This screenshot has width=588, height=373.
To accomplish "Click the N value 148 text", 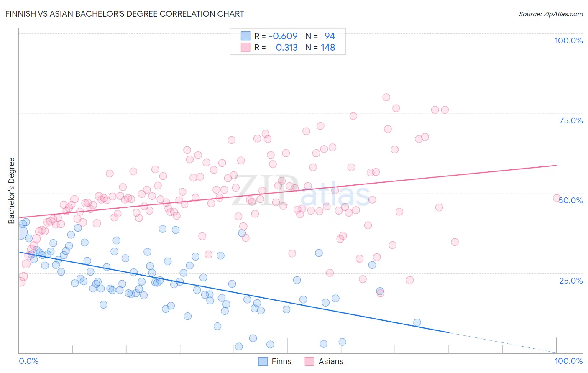I will tap(328, 47).
